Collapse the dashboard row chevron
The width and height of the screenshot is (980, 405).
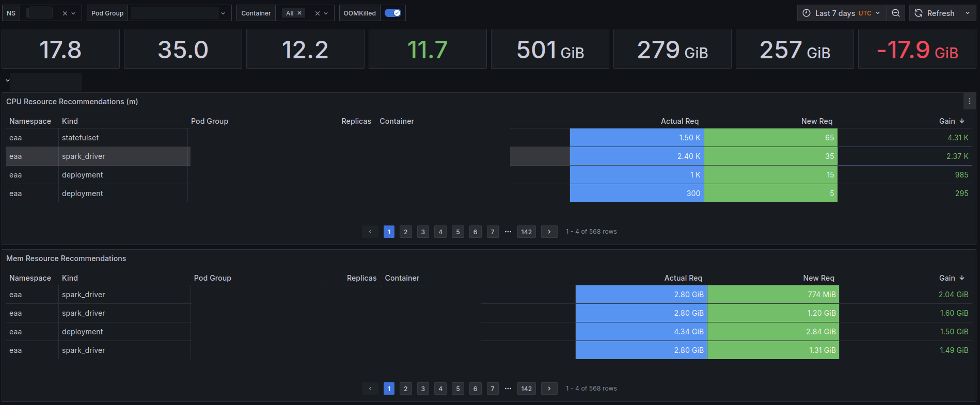pos(8,81)
